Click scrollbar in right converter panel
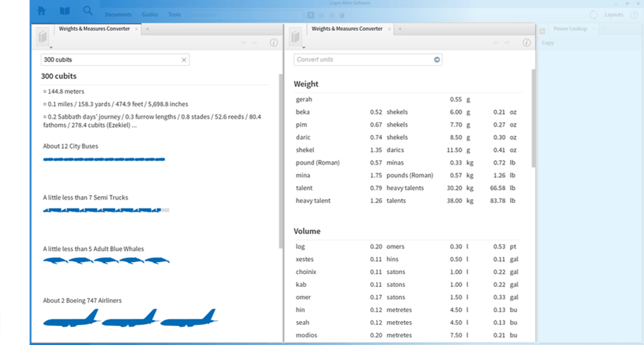644x345 pixels. point(533,118)
